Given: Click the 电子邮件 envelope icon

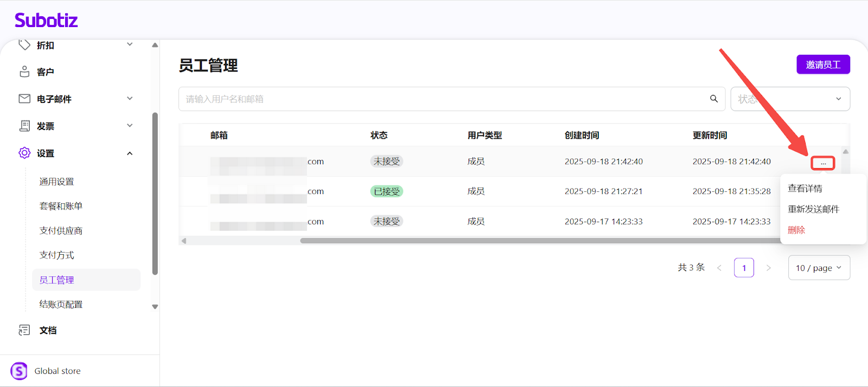Looking at the screenshot, I should (24, 99).
